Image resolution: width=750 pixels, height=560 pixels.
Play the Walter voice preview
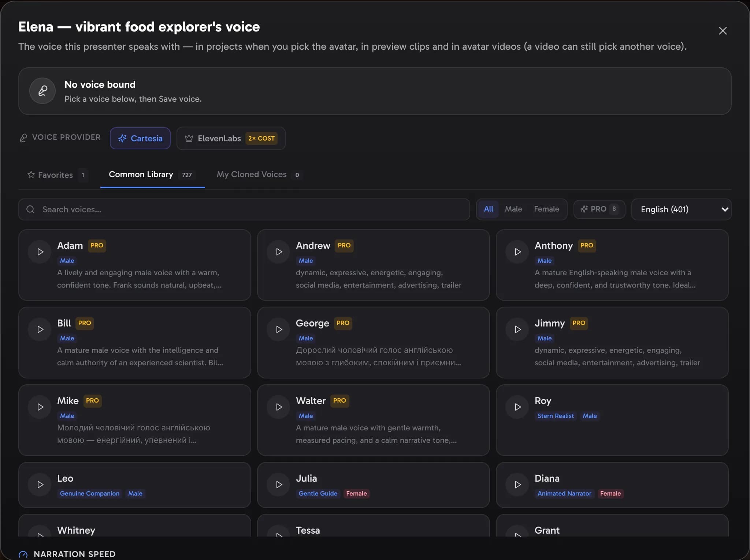tap(278, 407)
